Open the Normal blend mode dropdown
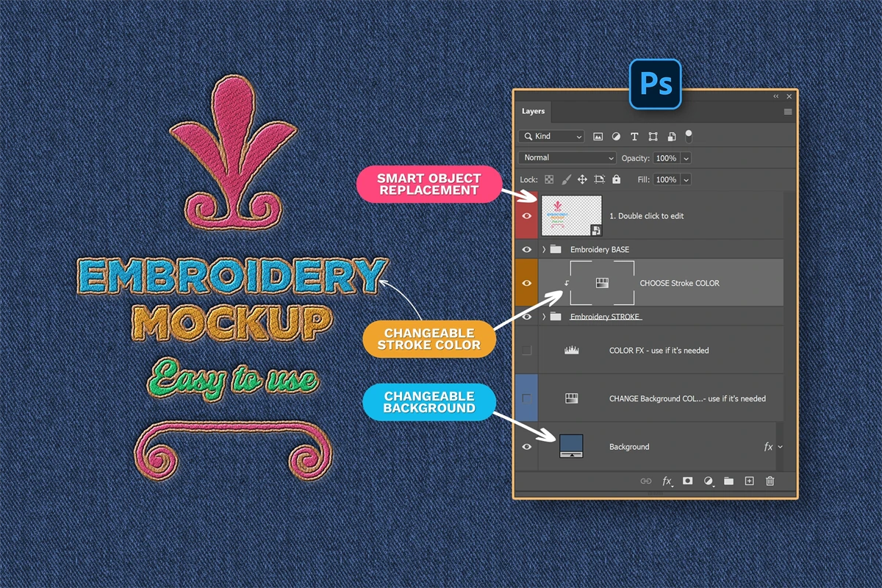Image resolution: width=882 pixels, height=588 pixels. pyautogui.click(x=567, y=158)
